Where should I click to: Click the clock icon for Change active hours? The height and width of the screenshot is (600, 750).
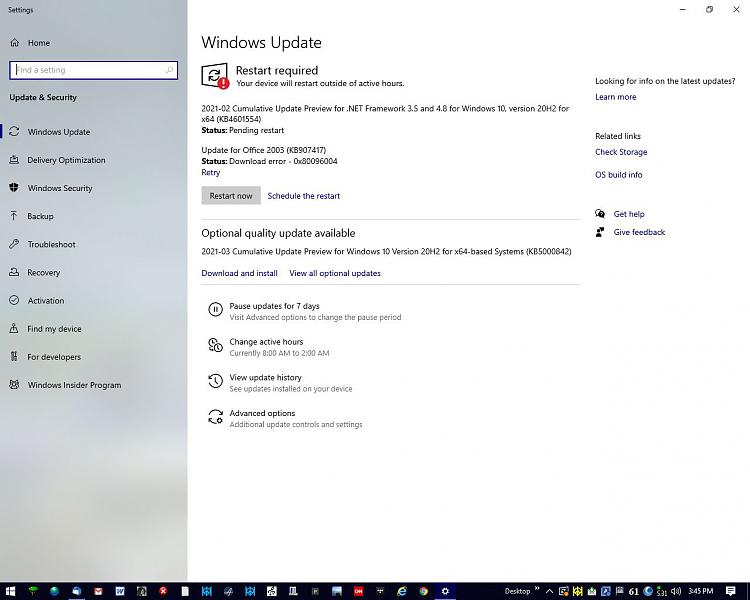215,345
